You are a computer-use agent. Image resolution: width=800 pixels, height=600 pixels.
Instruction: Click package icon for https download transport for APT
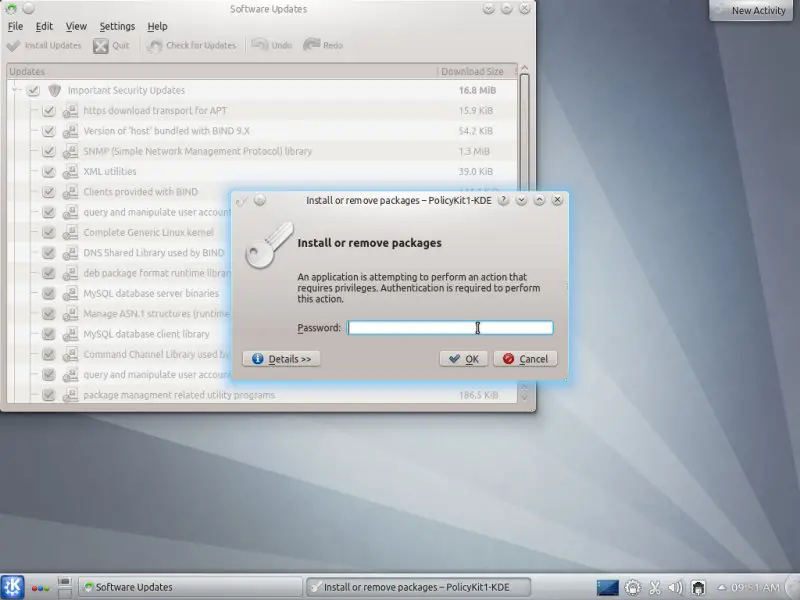tap(70, 111)
